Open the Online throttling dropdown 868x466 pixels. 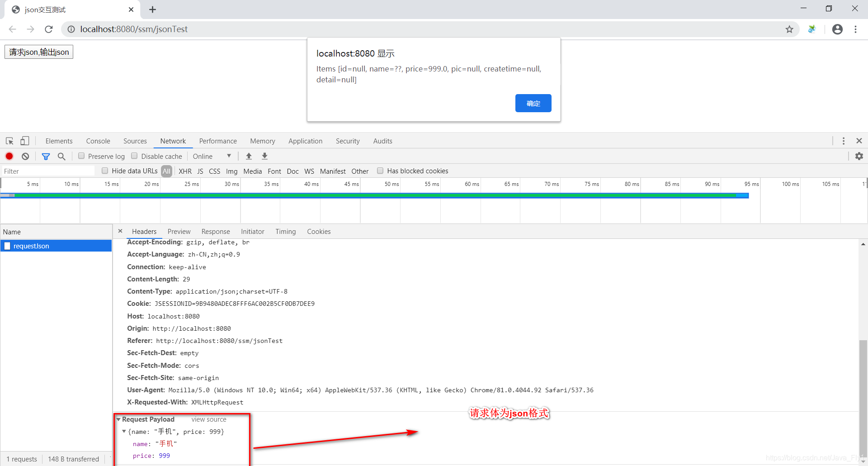coord(212,156)
